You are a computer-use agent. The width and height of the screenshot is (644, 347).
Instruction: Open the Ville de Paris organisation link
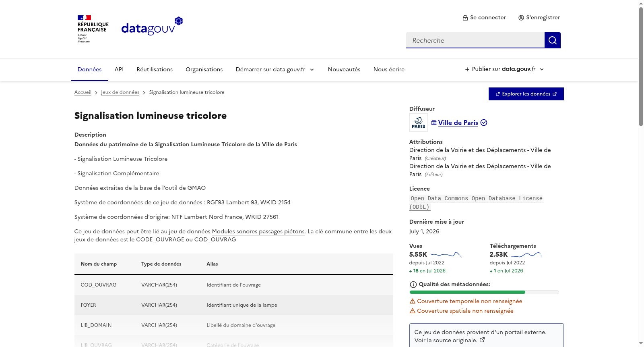pos(458,123)
